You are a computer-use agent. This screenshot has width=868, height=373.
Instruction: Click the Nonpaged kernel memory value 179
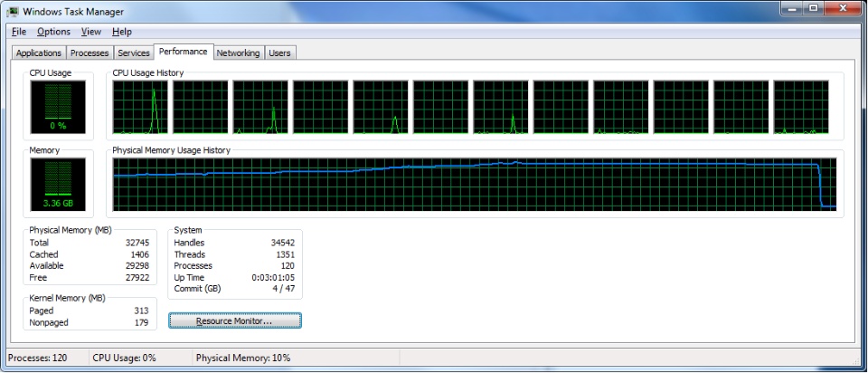pos(142,322)
